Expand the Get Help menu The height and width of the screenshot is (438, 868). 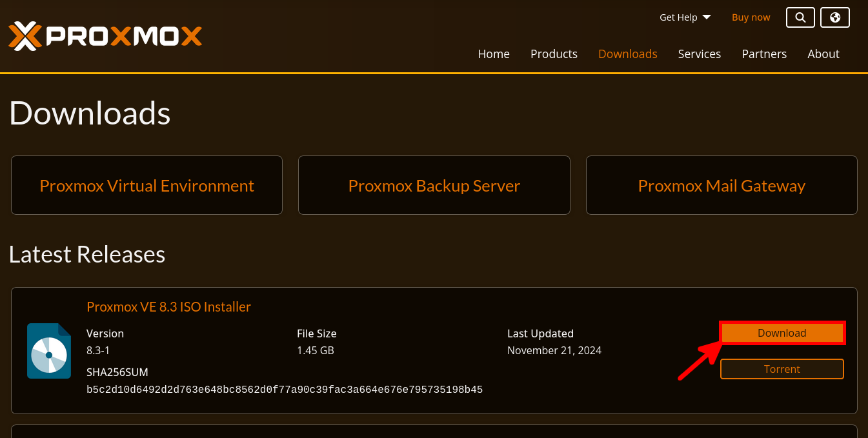[x=678, y=17]
